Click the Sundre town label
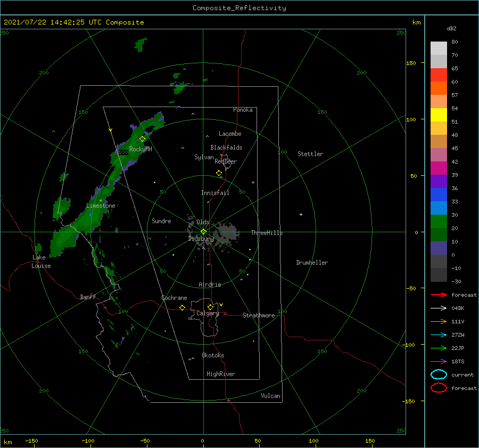The width and height of the screenshot is (479, 448). 161,221
